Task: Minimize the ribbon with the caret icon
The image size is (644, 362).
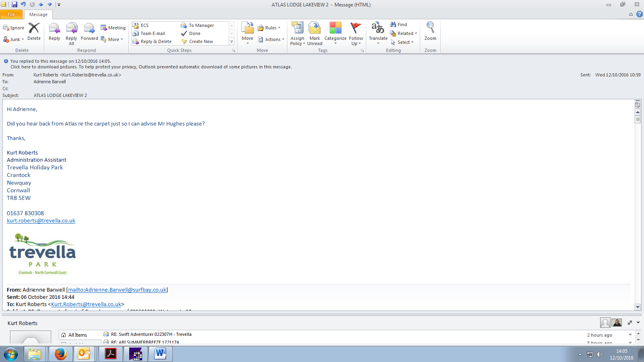Action: 631,14
